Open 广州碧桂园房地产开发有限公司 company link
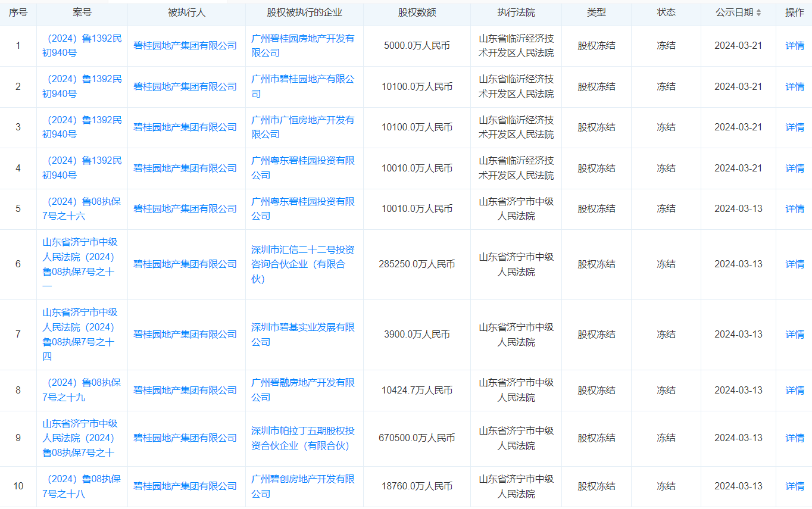The width and height of the screenshot is (812, 509). coord(303,46)
